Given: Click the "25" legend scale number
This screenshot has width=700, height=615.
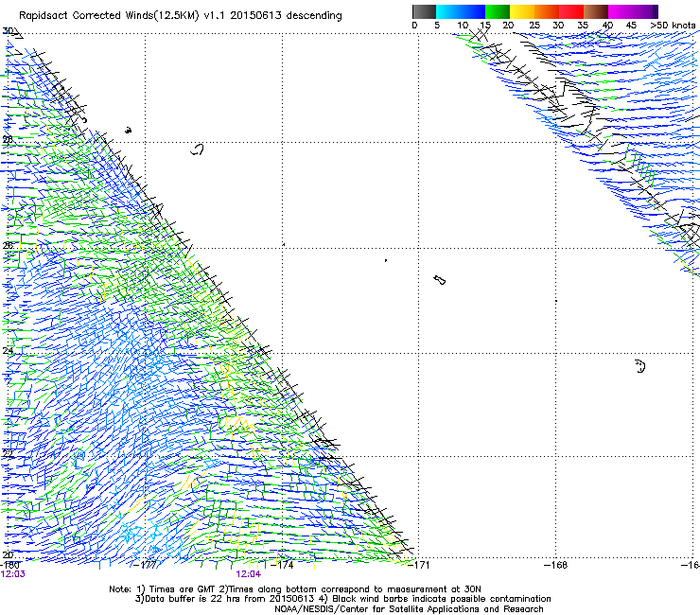Looking at the screenshot, I should tap(534, 26).
